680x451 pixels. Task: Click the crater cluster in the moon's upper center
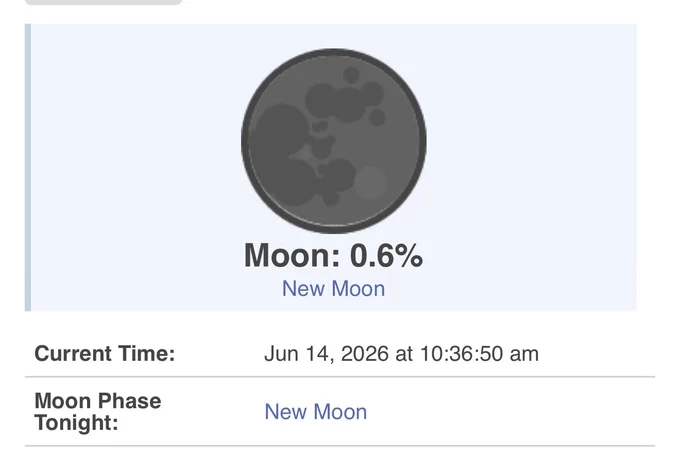(343, 101)
